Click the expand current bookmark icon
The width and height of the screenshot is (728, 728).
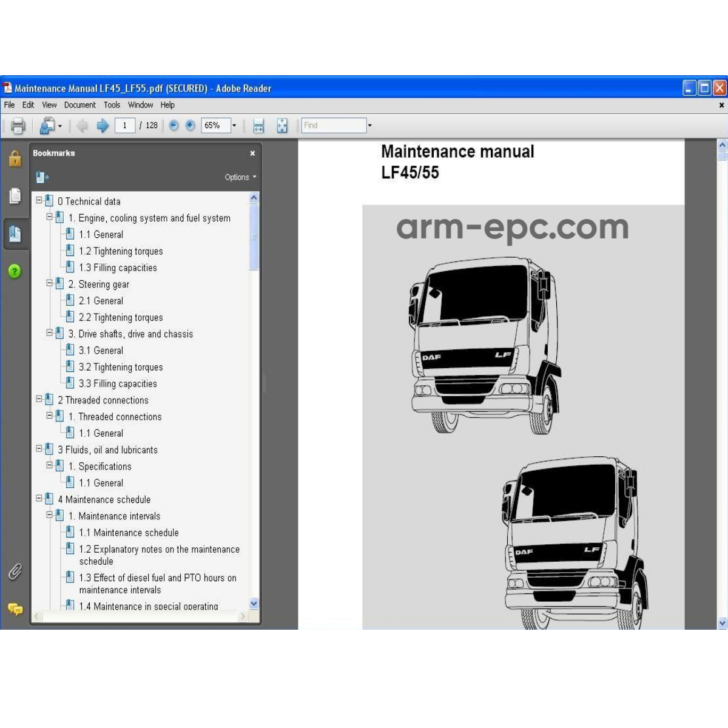pos(42,177)
